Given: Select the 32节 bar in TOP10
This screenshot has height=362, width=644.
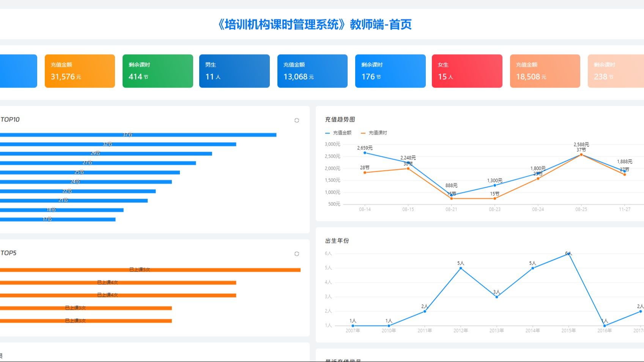Looking at the screenshot, I should pyautogui.click(x=118, y=144).
